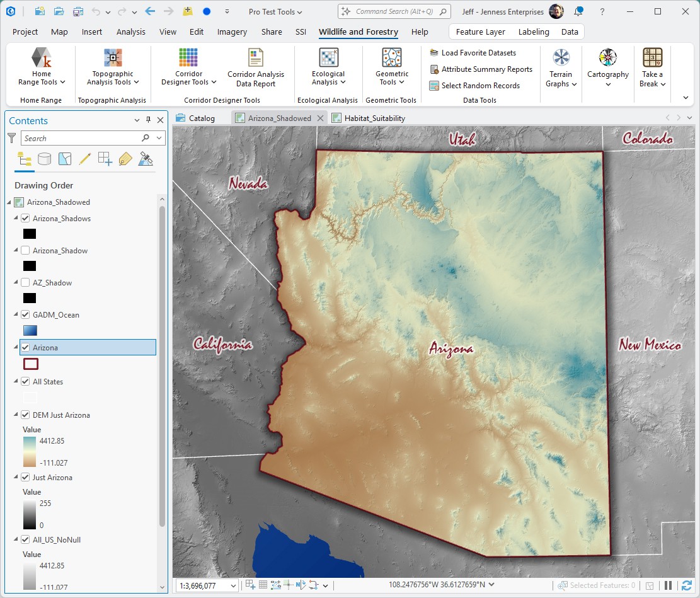Open Topographic Analysis Tools icon
The height and width of the screenshot is (598, 700).
(x=113, y=57)
